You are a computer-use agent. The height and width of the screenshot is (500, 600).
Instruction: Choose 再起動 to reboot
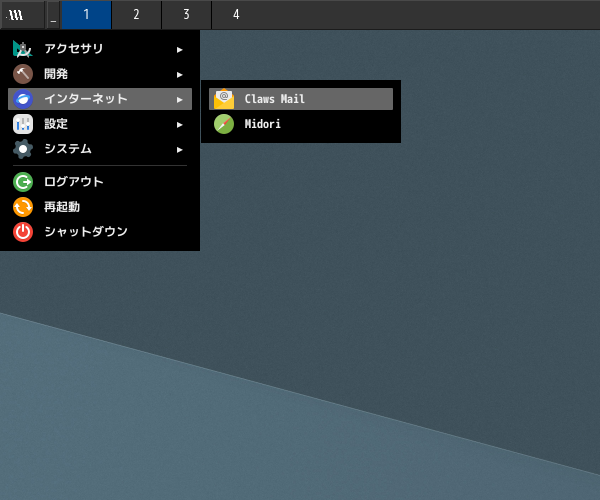(100, 207)
